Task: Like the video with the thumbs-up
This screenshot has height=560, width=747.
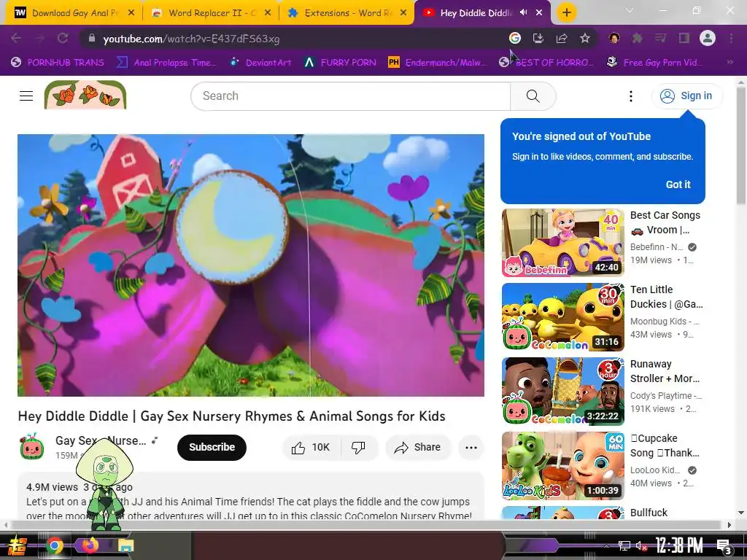Action: coord(311,447)
